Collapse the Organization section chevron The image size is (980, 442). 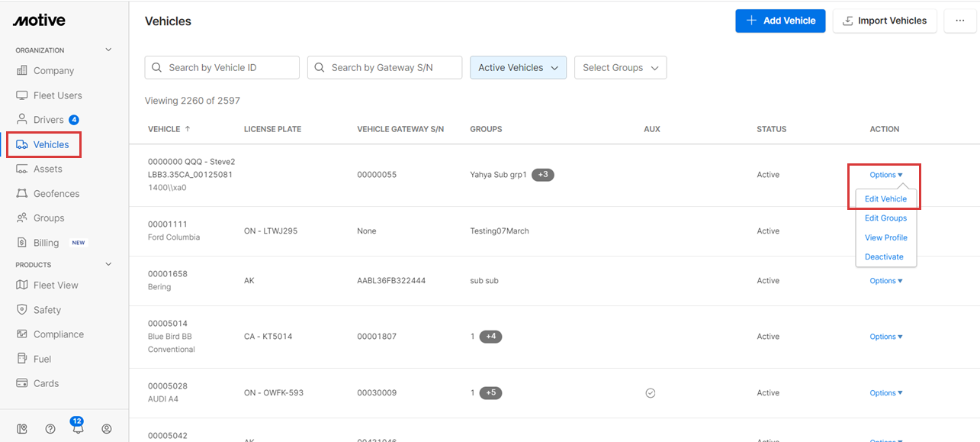(108, 49)
